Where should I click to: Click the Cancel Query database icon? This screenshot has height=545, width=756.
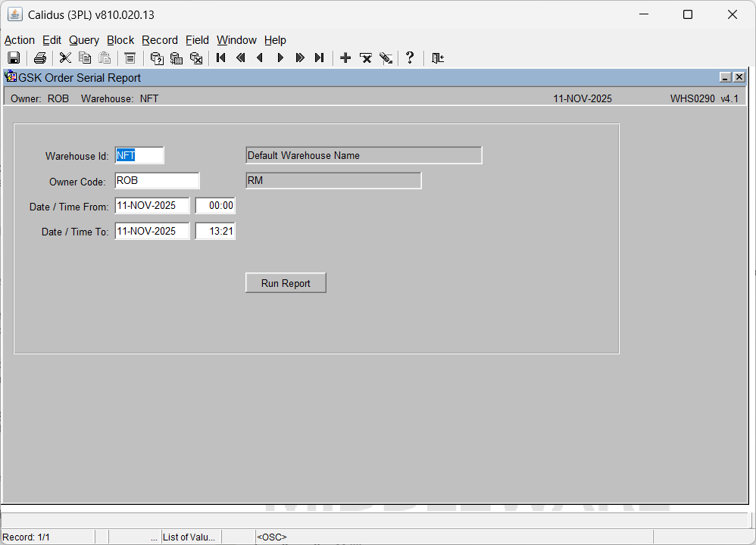tap(196, 58)
